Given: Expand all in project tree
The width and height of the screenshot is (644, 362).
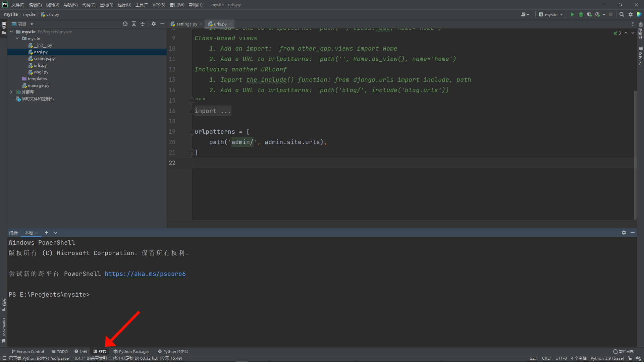Looking at the screenshot, I should point(134,24).
